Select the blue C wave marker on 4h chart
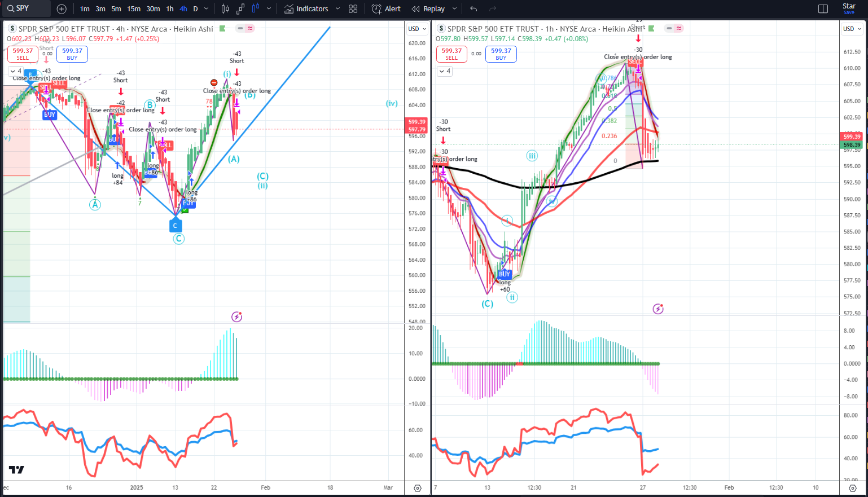 click(x=175, y=225)
